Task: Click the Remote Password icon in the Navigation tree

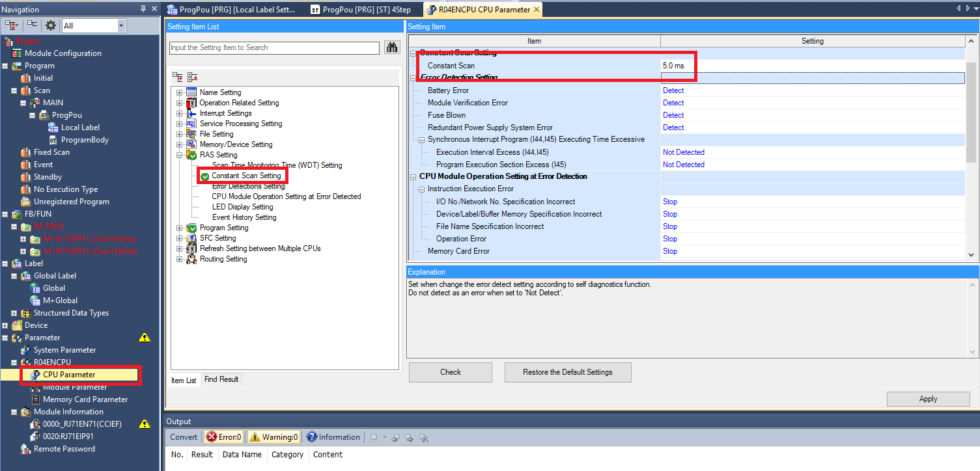Action: coord(26,449)
